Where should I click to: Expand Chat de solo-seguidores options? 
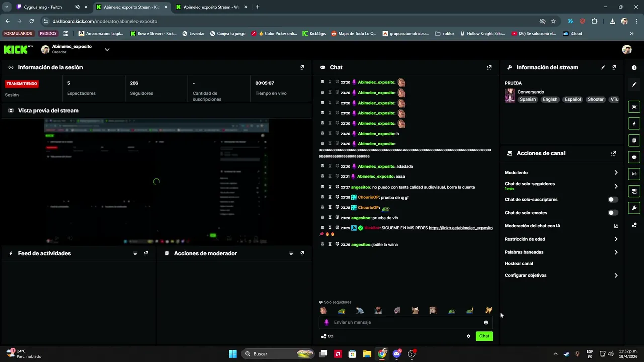coord(616,186)
